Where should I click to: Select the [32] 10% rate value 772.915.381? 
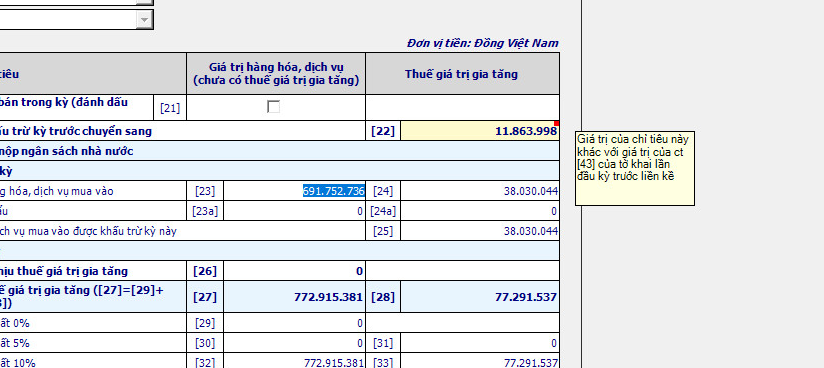click(x=294, y=361)
